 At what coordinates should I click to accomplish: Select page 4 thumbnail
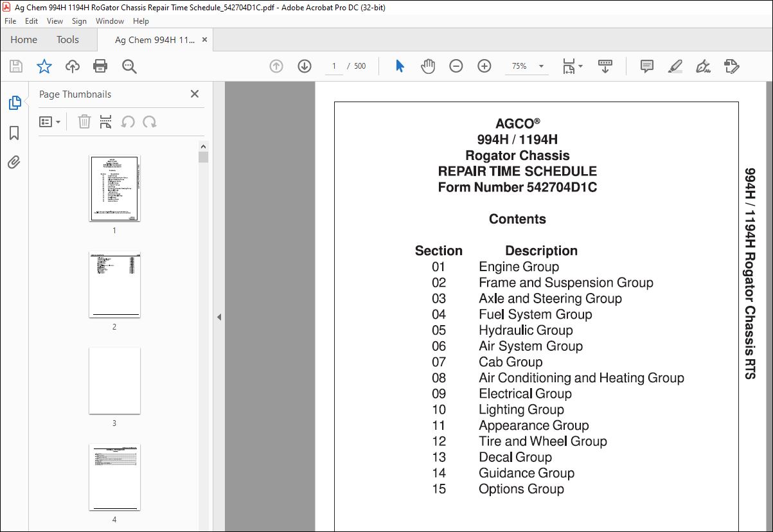tap(114, 477)
